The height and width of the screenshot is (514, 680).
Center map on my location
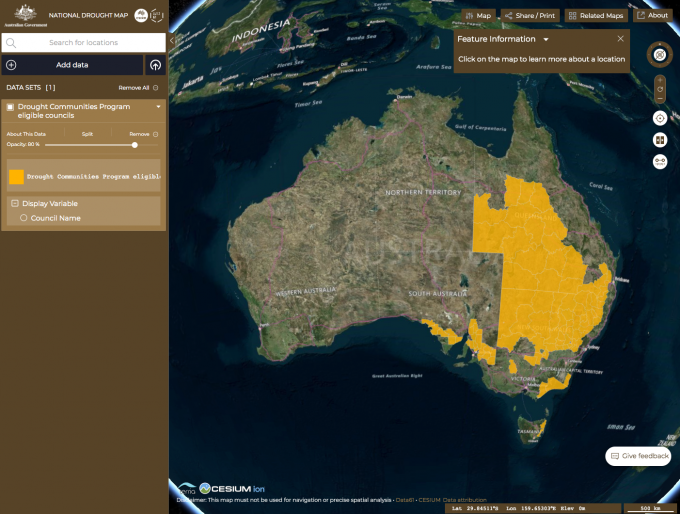(x=660, y=118)
